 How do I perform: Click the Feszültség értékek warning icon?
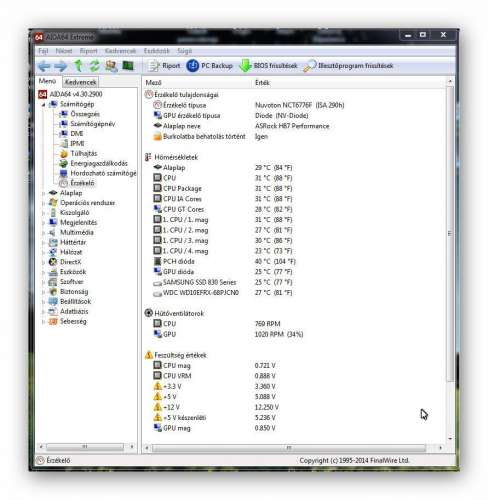click(149, 355)
